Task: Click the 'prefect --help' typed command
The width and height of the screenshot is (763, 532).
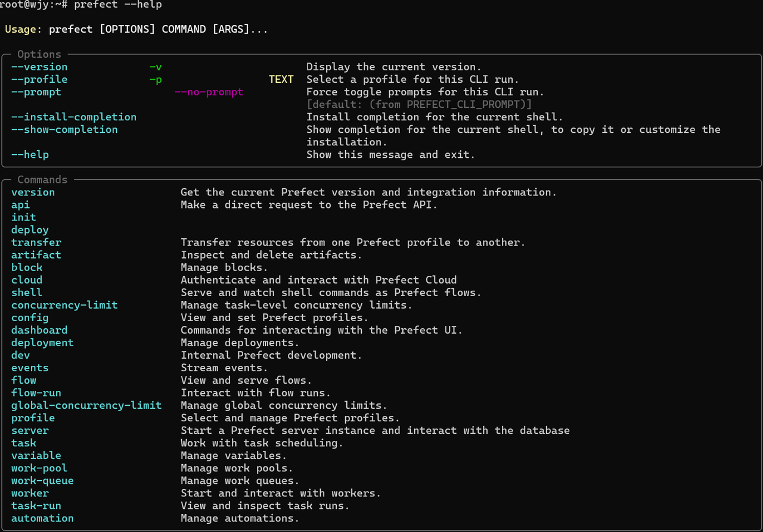Action: coord(118,5)
